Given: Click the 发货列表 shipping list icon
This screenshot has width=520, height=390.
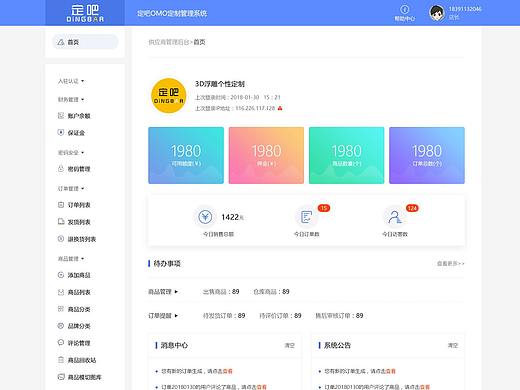Looking at the screenshot, I should [x=61, y=222].
